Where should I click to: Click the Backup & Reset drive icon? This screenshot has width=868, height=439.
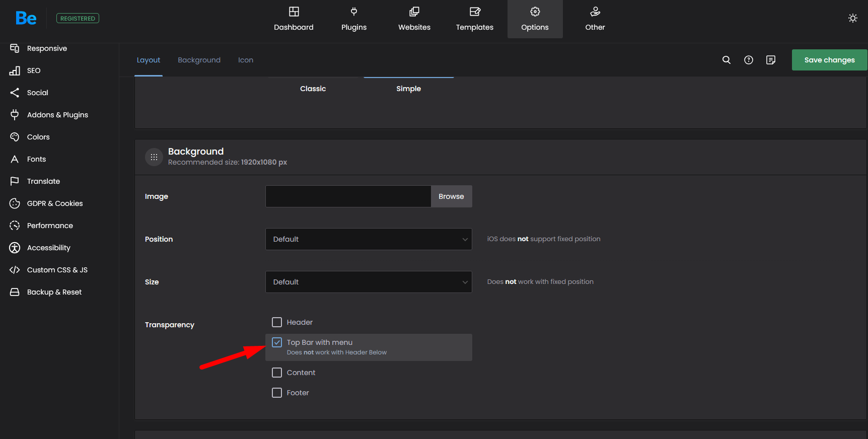(15, 292)
